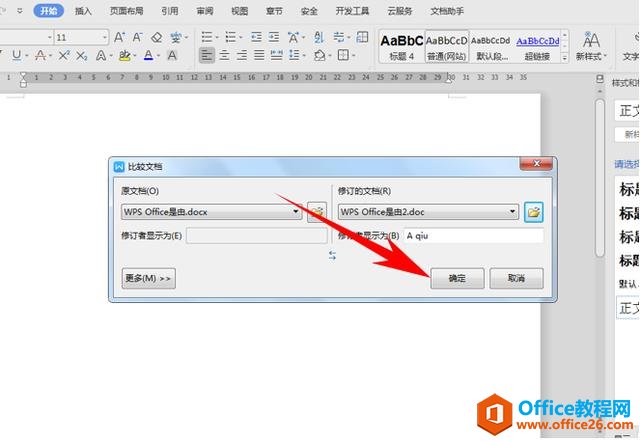Click the line spacing icon
Screen dimensions: 640x442
(294, 55)
